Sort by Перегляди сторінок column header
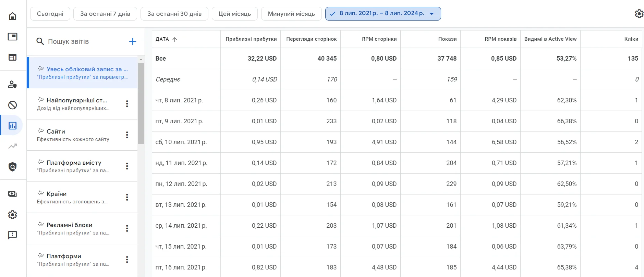This screenshot has height=277, width=644. [311, 39]
